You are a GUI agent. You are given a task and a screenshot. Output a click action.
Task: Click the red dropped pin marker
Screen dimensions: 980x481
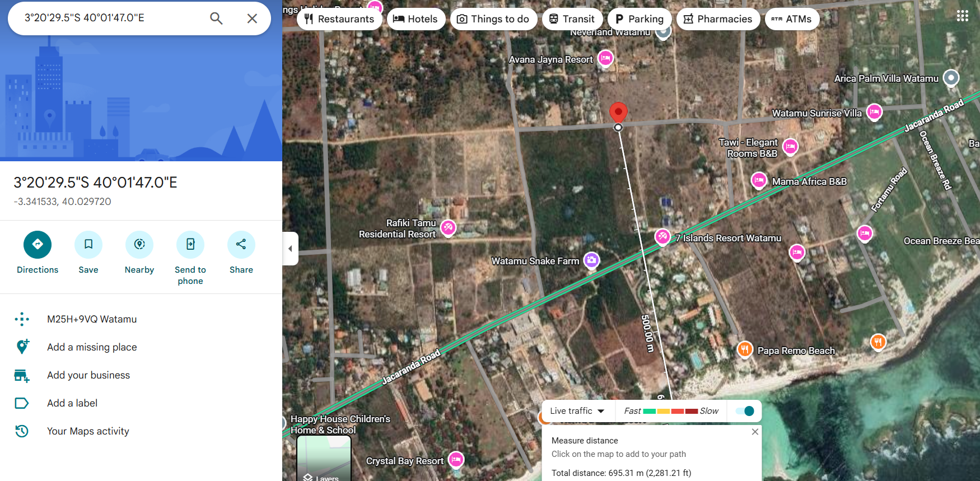coord(618,113)
